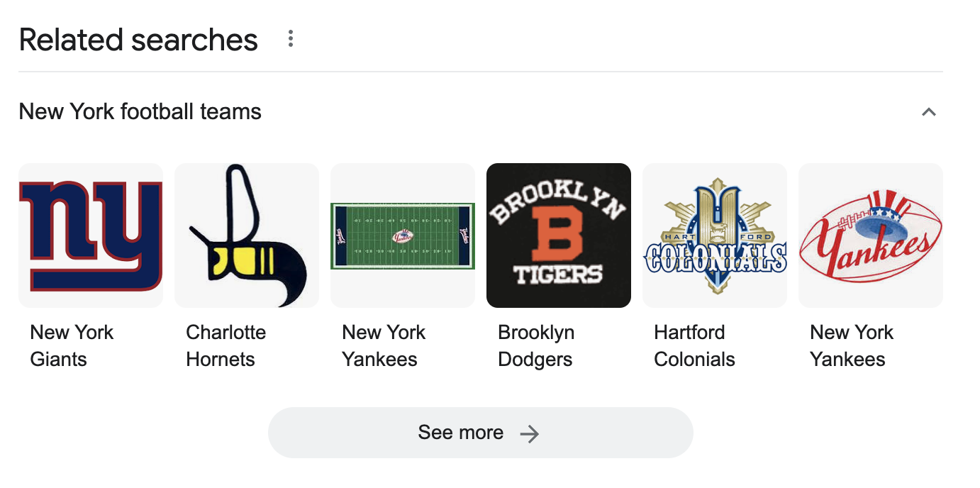Go to the Charlotte Hornets text link
This screenshot has width=980, height=488.
[x=225, y=345]
